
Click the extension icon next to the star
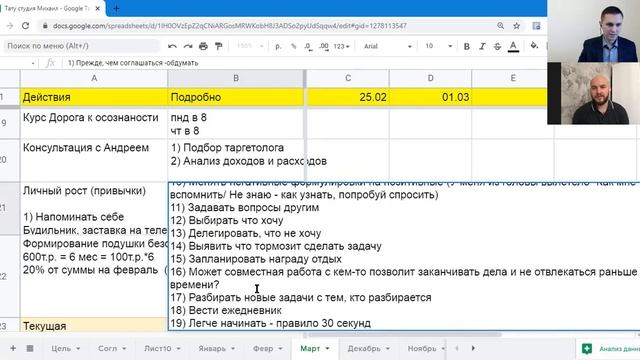click(536, 26)
